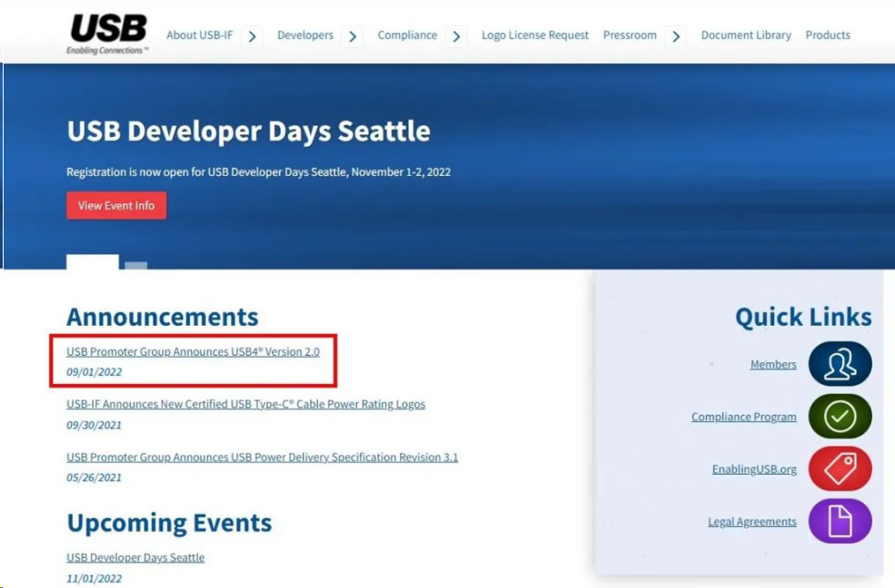Open the Developers menu item
Screen dimensions: 895x588
[305, 34]
